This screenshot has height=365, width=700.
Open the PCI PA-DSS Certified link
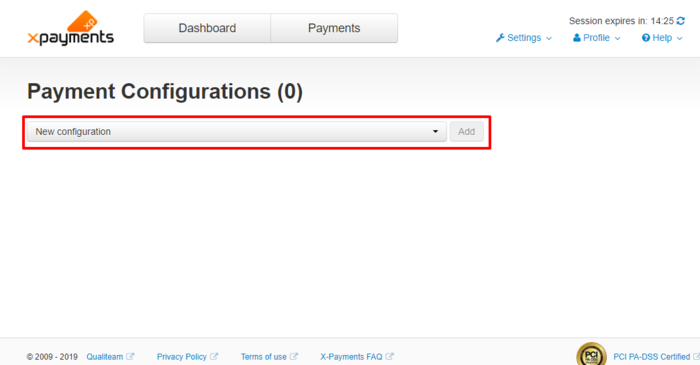point(652,357)
